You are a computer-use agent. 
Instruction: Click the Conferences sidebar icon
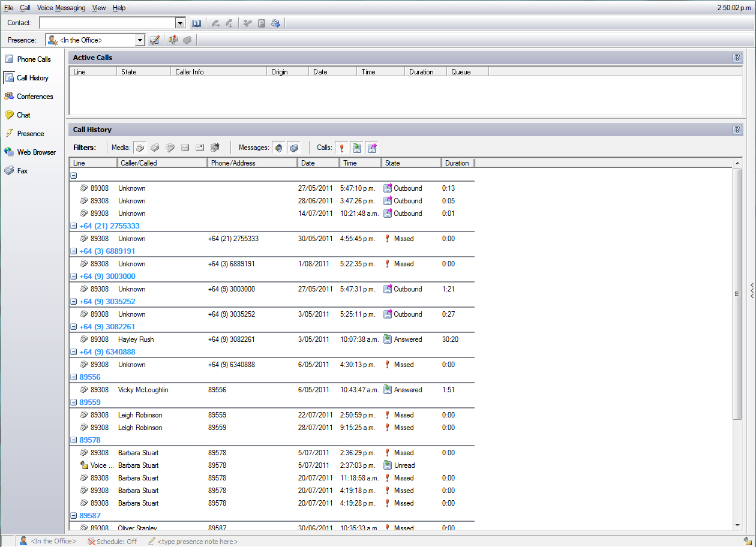coord(9,96)
